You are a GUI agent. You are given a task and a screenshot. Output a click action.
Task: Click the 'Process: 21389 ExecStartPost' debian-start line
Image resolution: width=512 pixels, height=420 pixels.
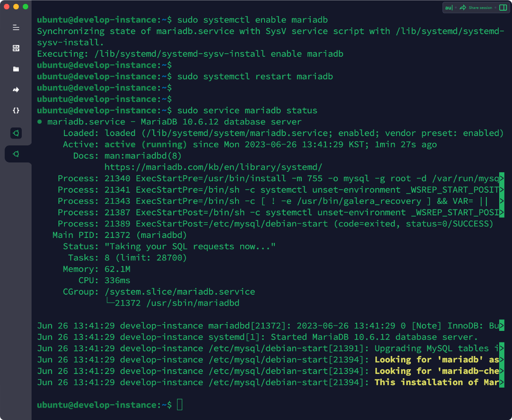coord(276,223)
